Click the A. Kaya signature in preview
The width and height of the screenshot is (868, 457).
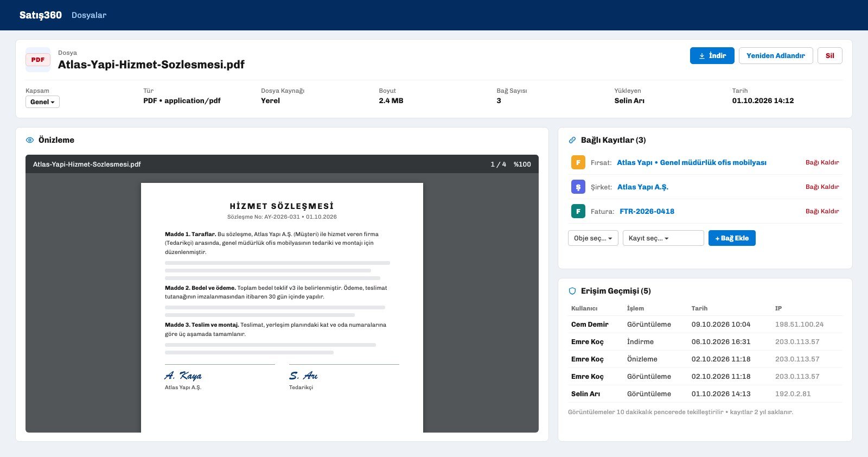click(x=183, y=376)
